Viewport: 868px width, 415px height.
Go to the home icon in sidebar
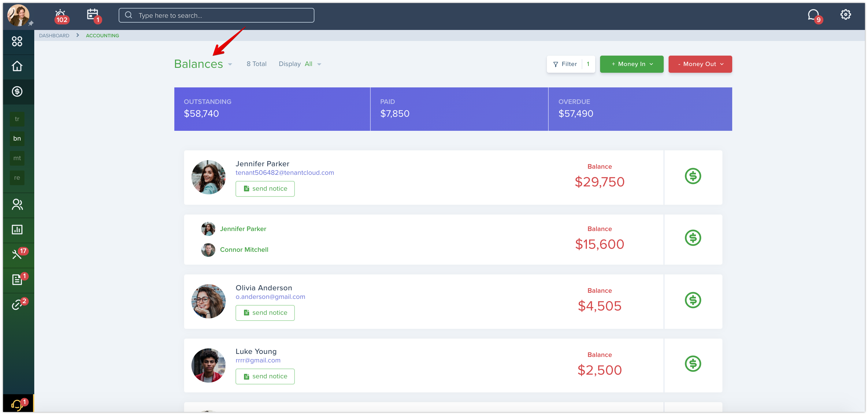(x=17, y=66)
